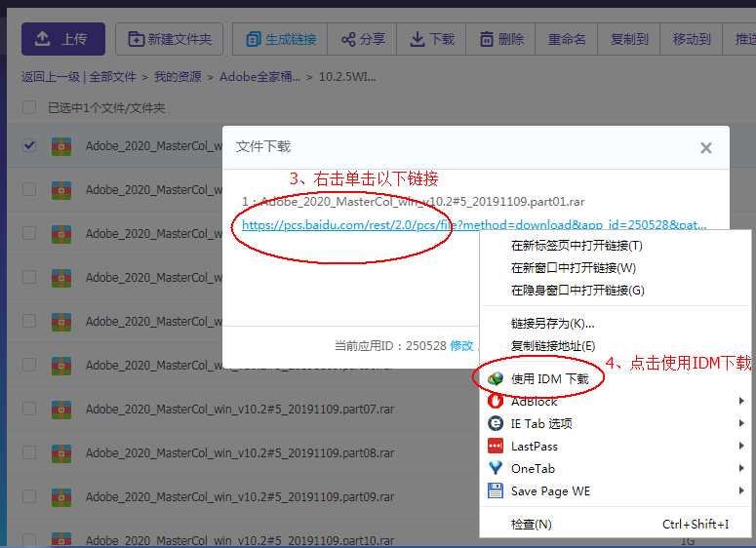Select 检查(N) inspect menu entry
This screenshot has width=756, height=548.
coord(616,524)
